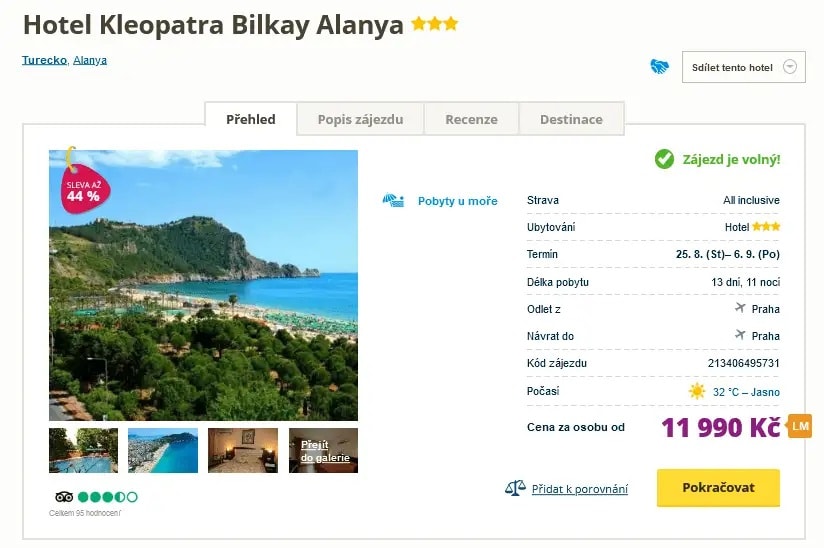Click the Přejít do galerie thumbnail

click(x=323, y=450)
